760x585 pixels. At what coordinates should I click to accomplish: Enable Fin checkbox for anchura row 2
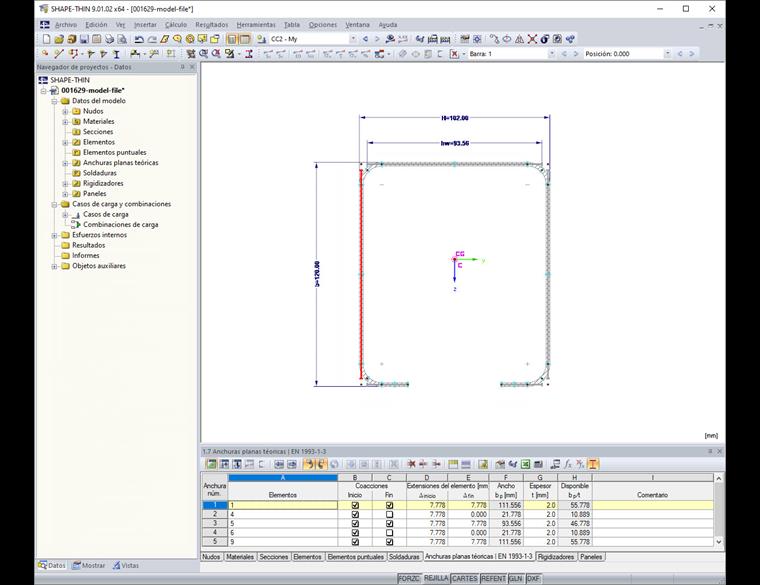click(389, 514)
